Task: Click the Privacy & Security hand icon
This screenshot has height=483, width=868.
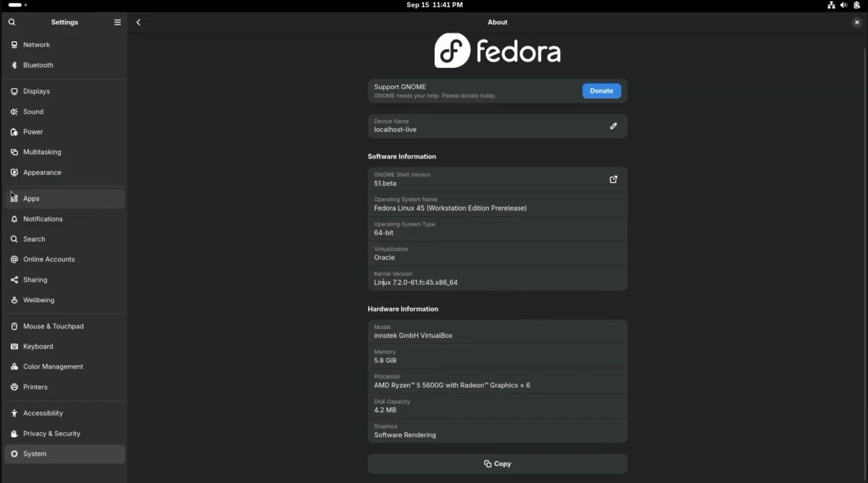Action: 14,433
